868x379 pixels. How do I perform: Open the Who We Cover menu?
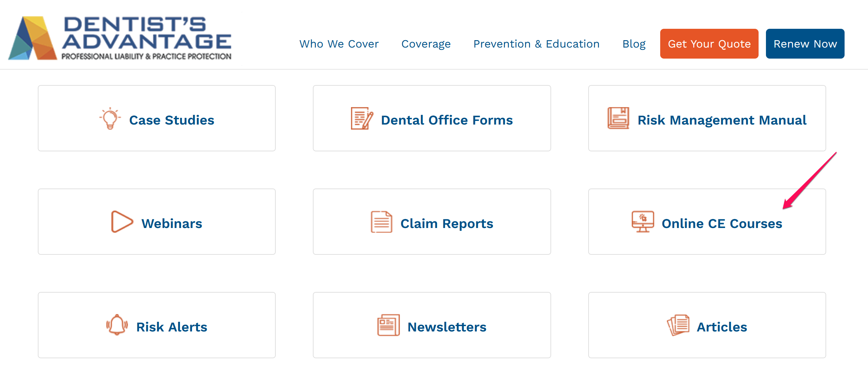tap(339, 44)
